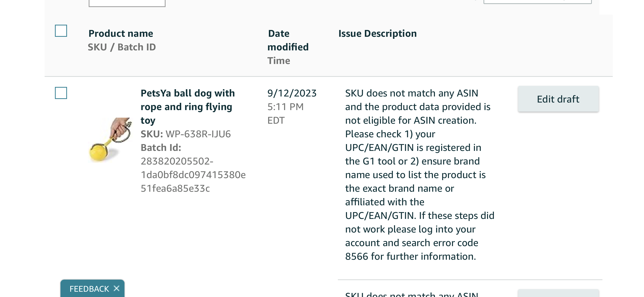Image resolution: width=644 pixels, height=297 pixels.
Task: Sort by the Product name column header
Action: [121, 34]
